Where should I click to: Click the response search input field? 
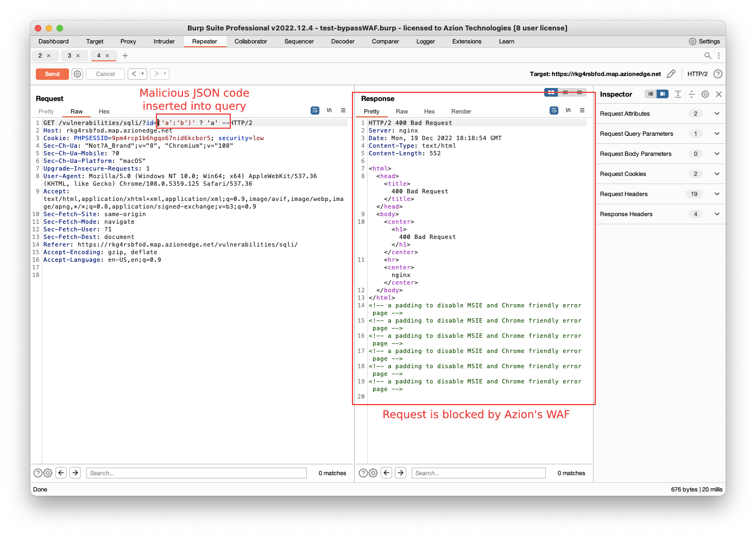click(x=478, y=473)
